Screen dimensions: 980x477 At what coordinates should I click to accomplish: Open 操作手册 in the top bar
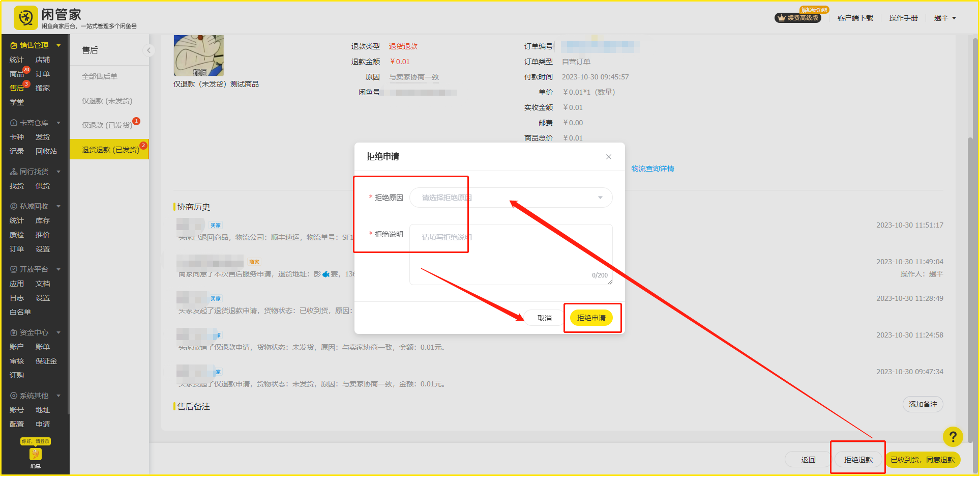coord(903,18)
